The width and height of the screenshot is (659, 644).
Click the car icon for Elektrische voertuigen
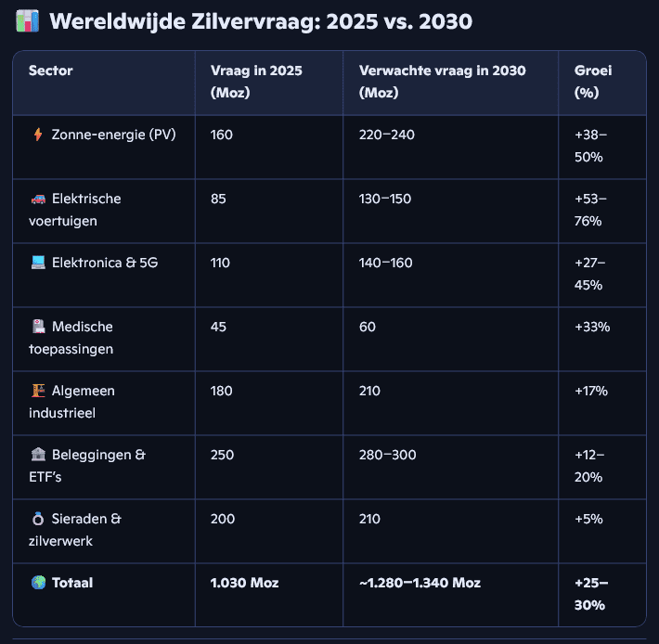pos(38,199)
